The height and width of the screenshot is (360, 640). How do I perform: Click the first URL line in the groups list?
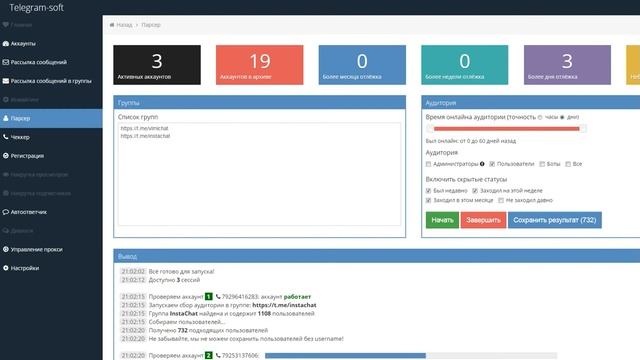coord(144,128)
